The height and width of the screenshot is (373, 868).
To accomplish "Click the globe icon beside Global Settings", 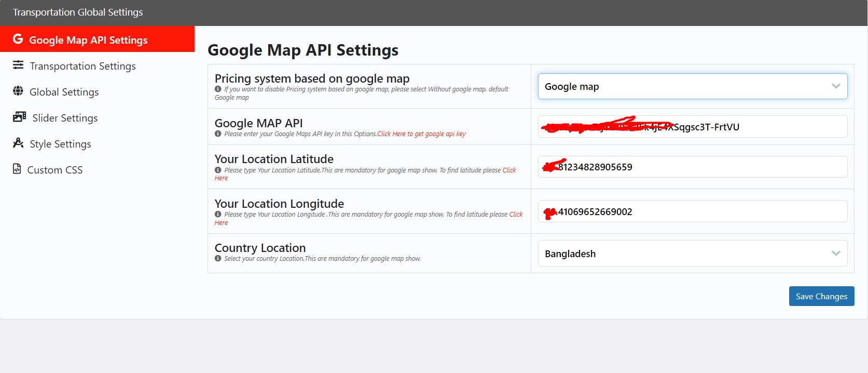I will point(18,91).
